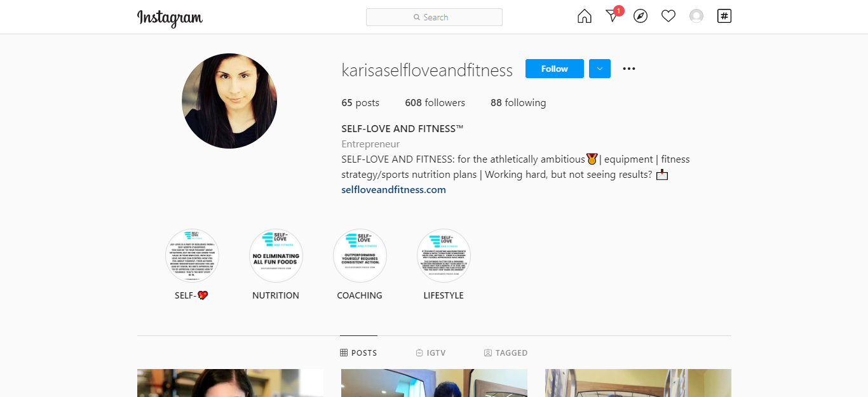This screenshot has height=397, width=868.
Task: Open activity heart icon
Action: (x=668, y=17)
